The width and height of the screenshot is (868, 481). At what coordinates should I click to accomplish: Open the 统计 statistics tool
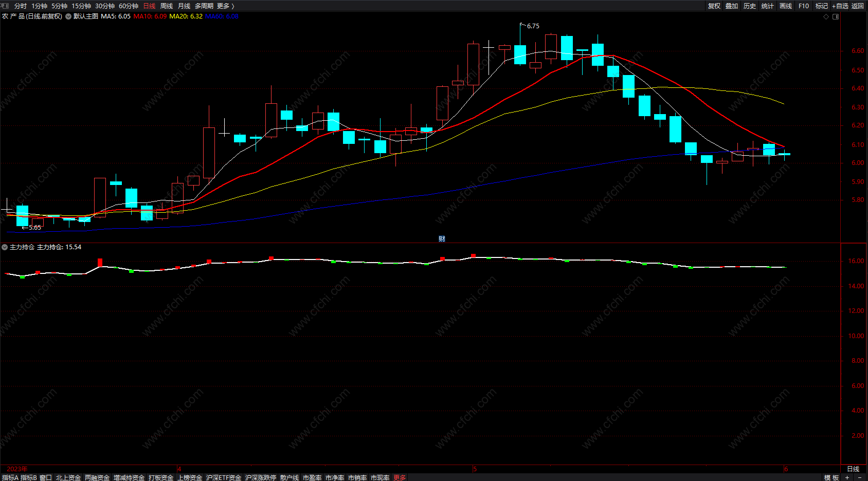coord(768,6)
